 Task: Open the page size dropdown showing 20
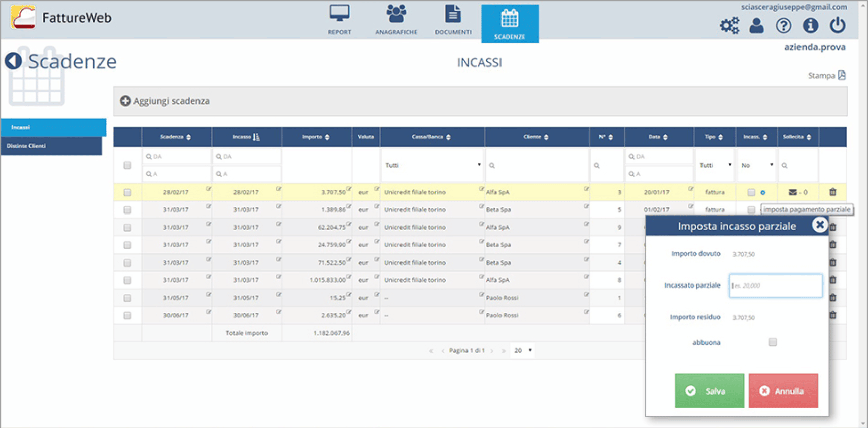coord(523,351)
